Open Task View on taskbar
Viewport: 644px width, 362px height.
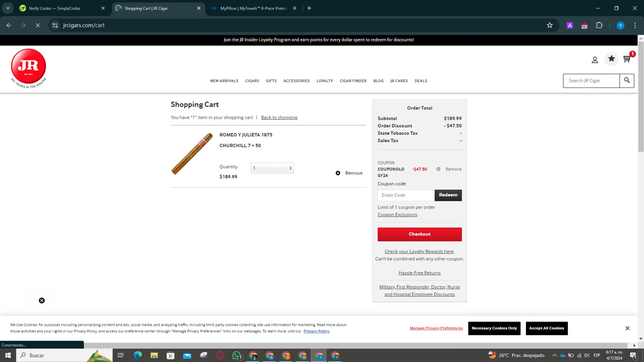121,355
